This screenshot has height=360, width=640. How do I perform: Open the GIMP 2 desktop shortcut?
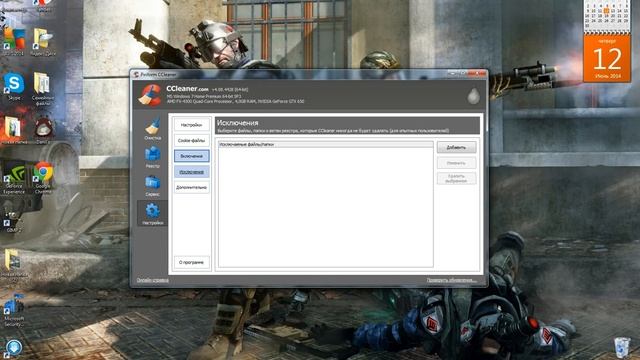click(x=13, y=221)
